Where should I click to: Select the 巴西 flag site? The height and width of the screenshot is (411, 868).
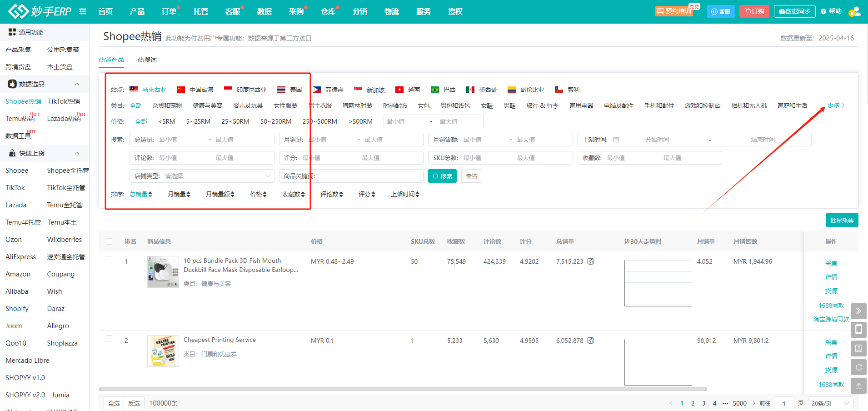tap(443, 90)
